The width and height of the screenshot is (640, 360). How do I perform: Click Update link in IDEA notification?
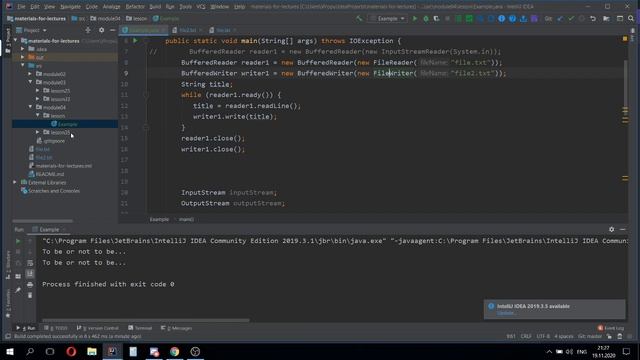(x=505, y=313)
